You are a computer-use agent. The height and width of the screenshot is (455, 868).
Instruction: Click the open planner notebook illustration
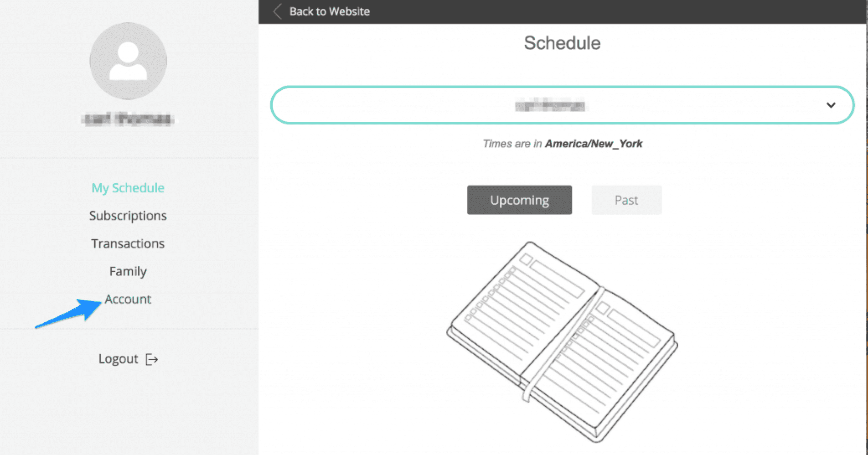(562, 342)
